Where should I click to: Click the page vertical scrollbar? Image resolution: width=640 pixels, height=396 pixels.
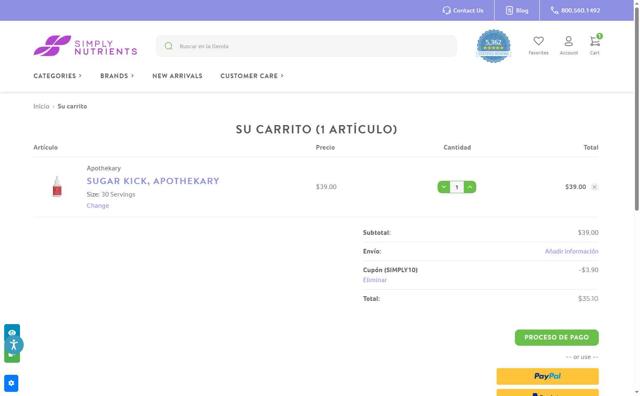[636, 110]
